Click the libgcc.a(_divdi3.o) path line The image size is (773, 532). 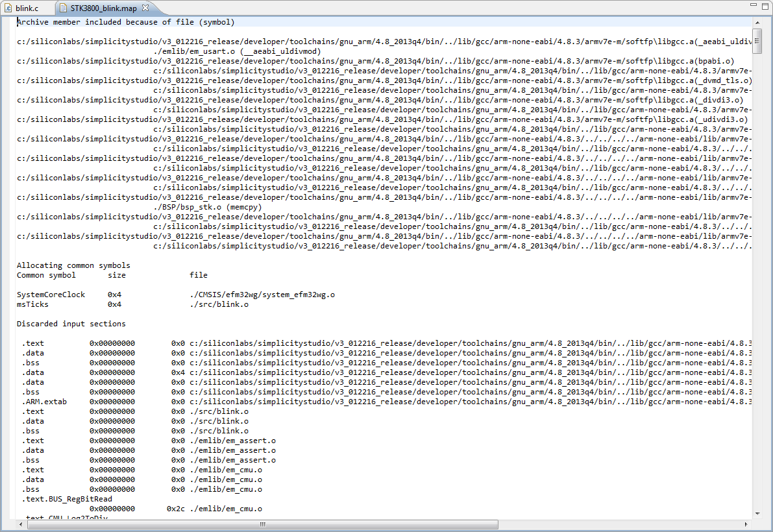coord(380,100)
